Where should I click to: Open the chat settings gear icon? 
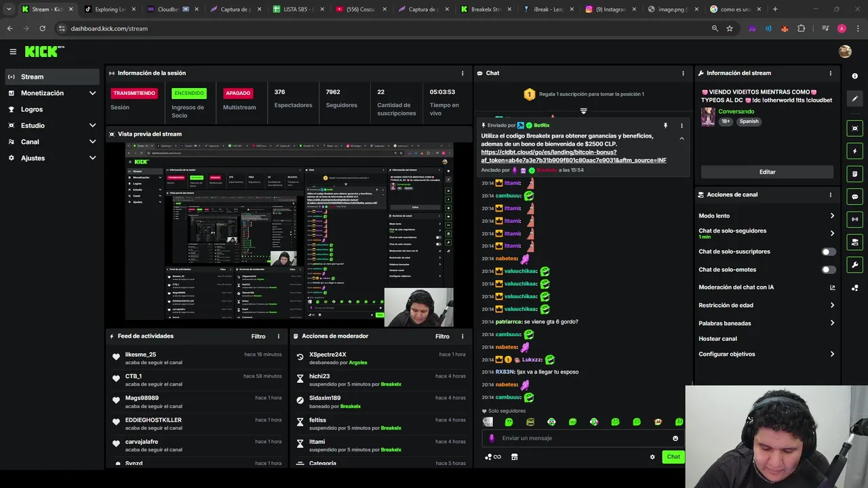[652, 457]
